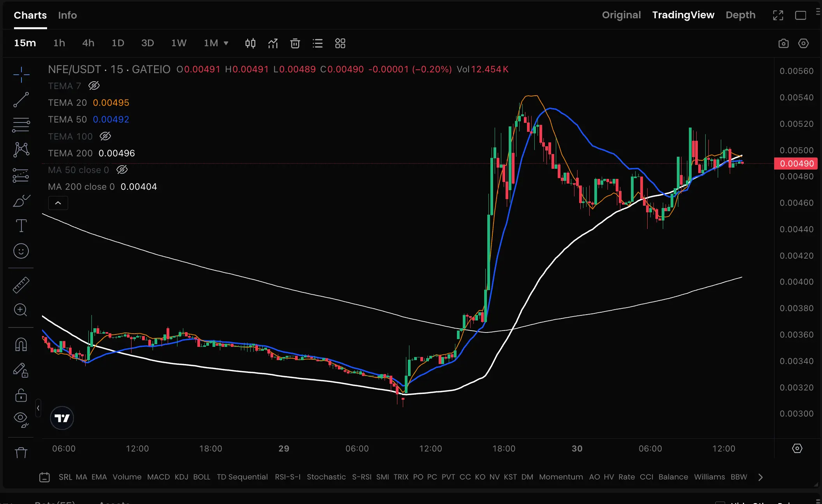
Task: Open the emoji sticker tool
Action: coord(21,251)
